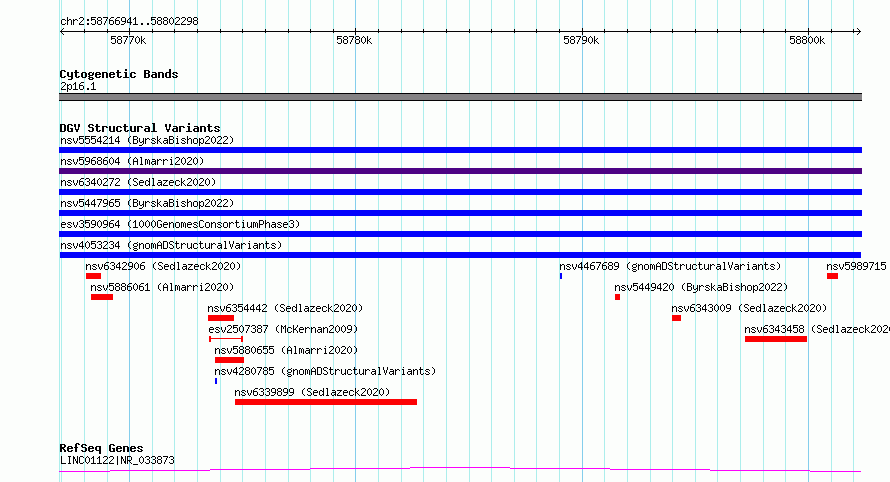
Task: Open nsv5447965 (ByrskaBishop2022) label
Action: click(147, 203)
